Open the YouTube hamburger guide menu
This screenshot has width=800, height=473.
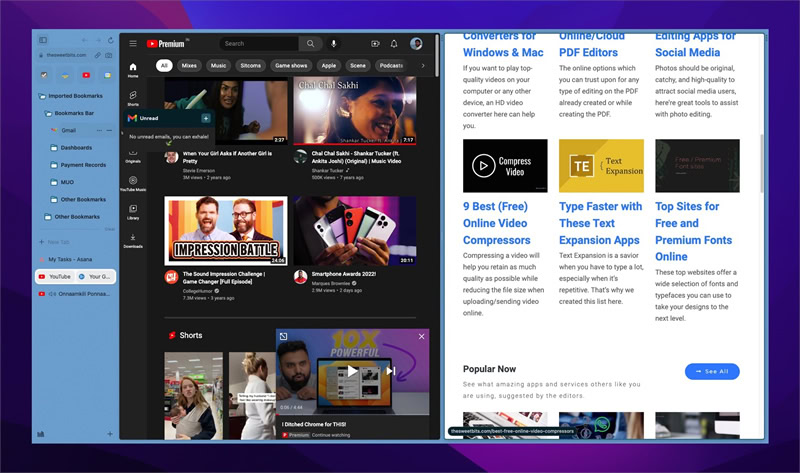(x=133, y=43)
